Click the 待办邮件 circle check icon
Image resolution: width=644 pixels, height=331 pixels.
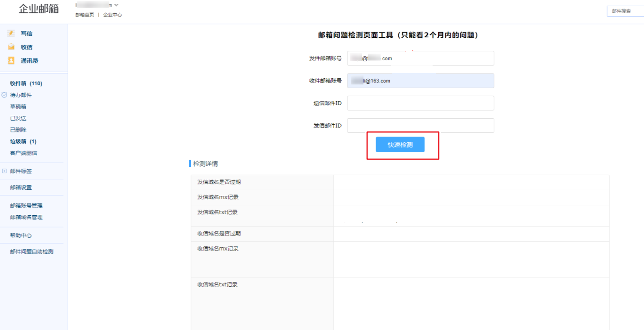click(4, 95)
